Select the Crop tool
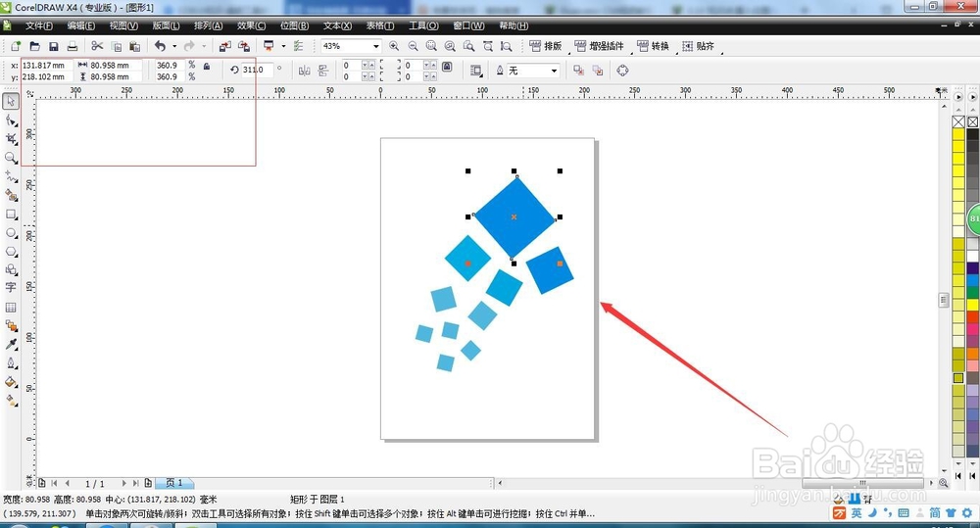Image resolution: width=980 pixels, height=528 pixels. (x=11, y=139)
